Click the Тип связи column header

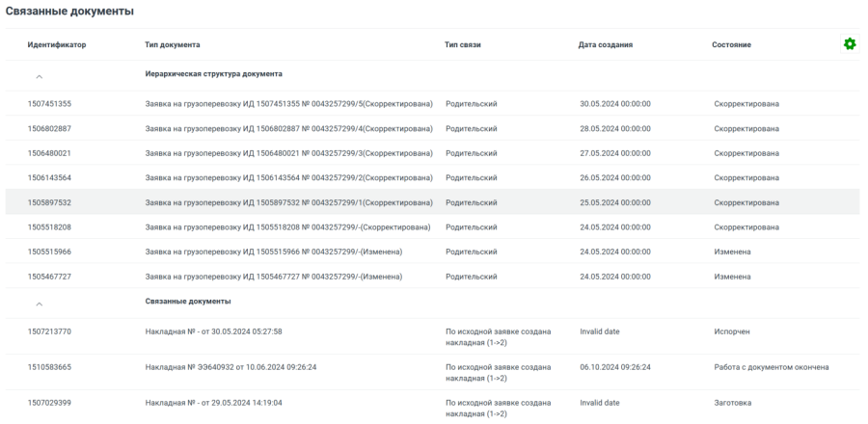click(463, 45)
